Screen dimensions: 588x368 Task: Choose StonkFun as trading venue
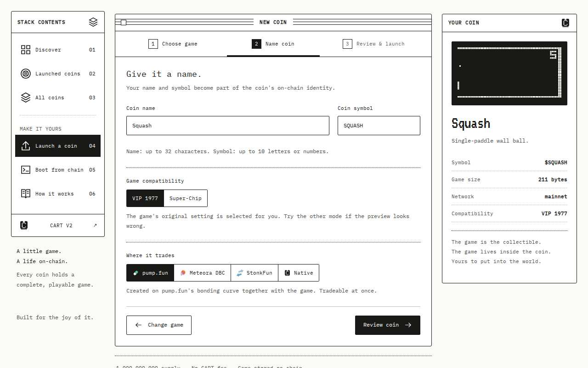click(254, 273)
